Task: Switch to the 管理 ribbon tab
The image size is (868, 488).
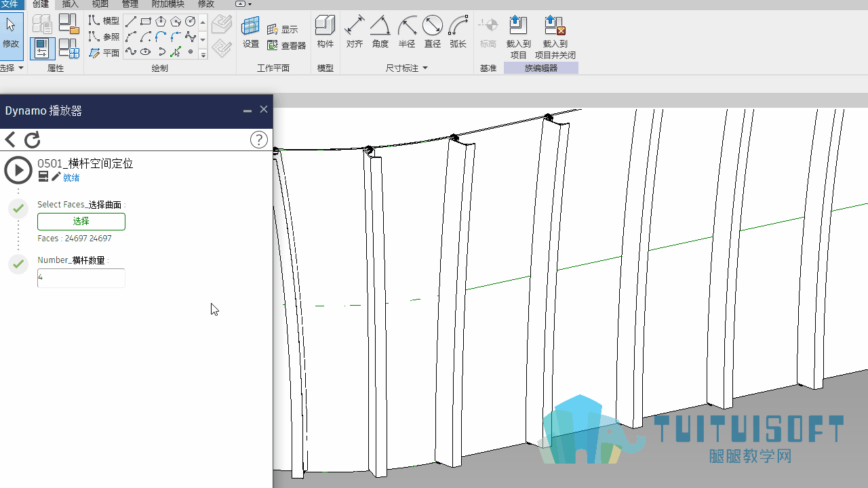Action: click(130, 4)
